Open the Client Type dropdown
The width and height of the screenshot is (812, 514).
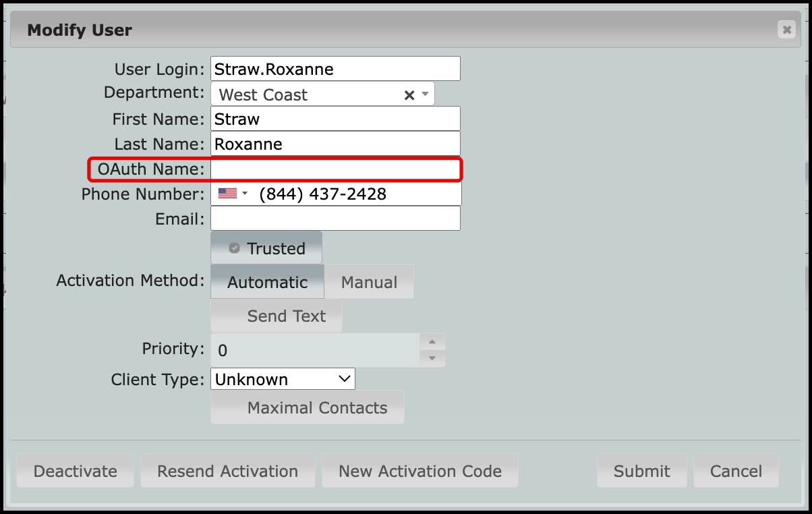[x=283, y=379]
